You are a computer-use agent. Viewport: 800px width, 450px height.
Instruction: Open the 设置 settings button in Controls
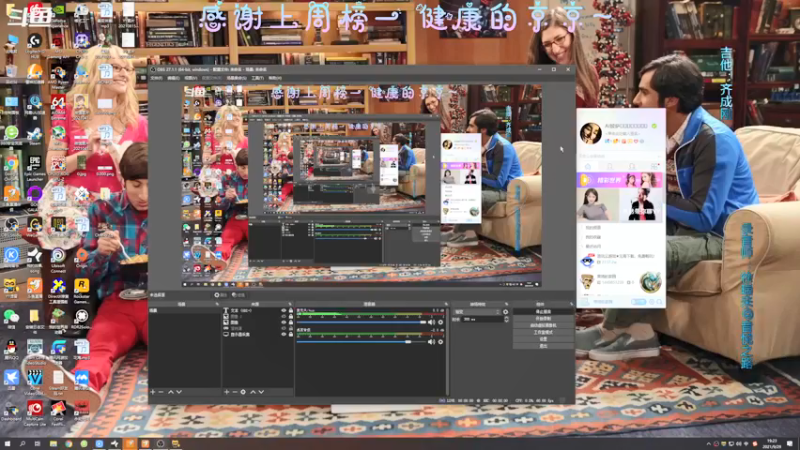(x=544, y=339)
